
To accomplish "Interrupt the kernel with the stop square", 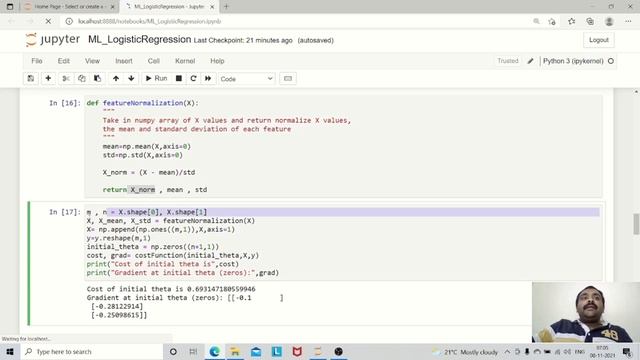I will [179, 78].
